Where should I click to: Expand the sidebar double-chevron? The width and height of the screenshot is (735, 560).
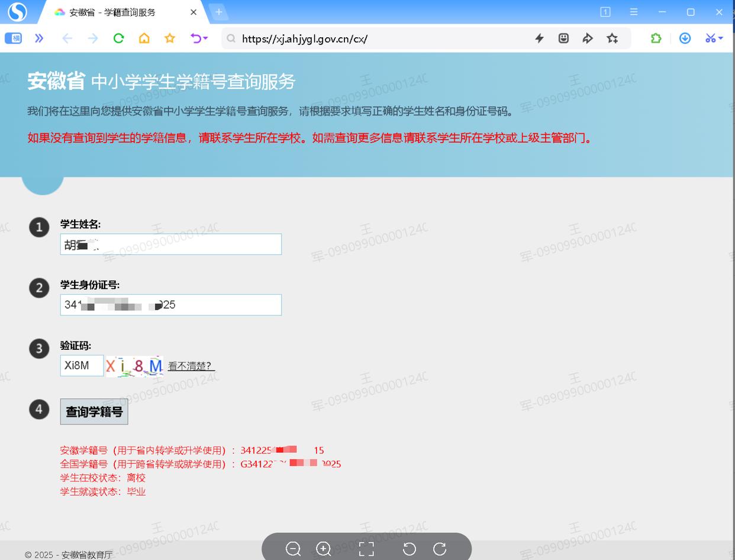(39, 38)
